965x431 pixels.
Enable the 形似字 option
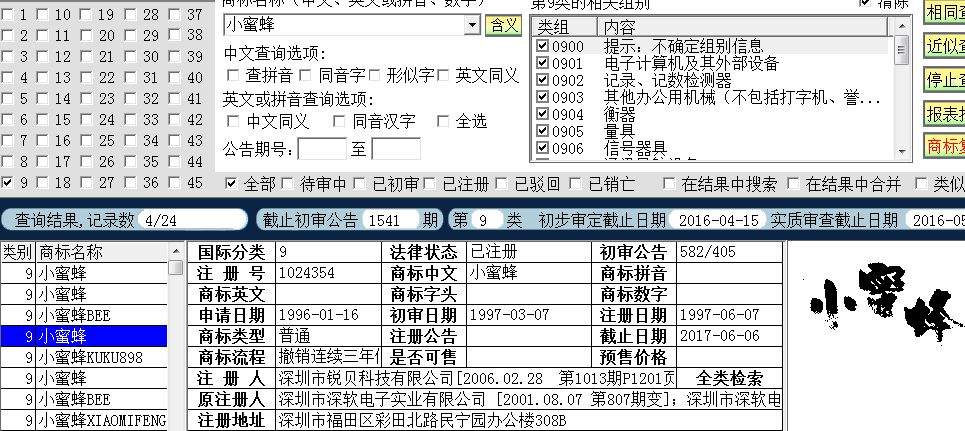(x=375, y=75)
